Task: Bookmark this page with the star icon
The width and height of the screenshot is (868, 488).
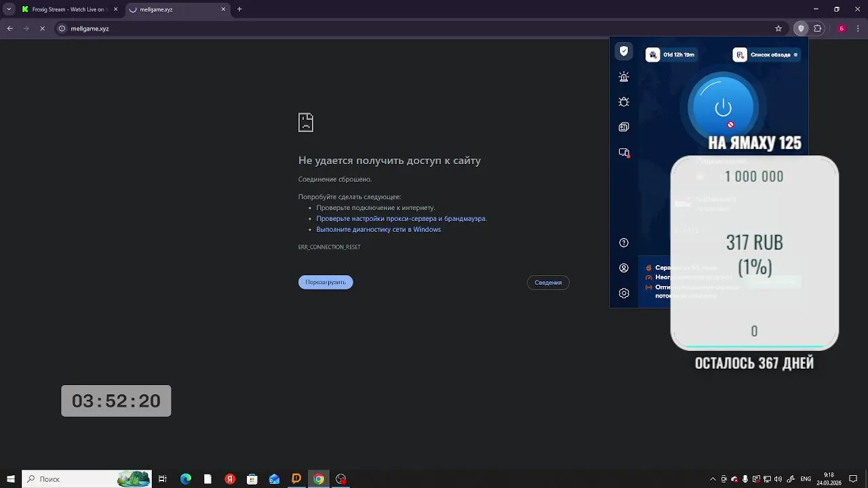Action: coord(778,28)
